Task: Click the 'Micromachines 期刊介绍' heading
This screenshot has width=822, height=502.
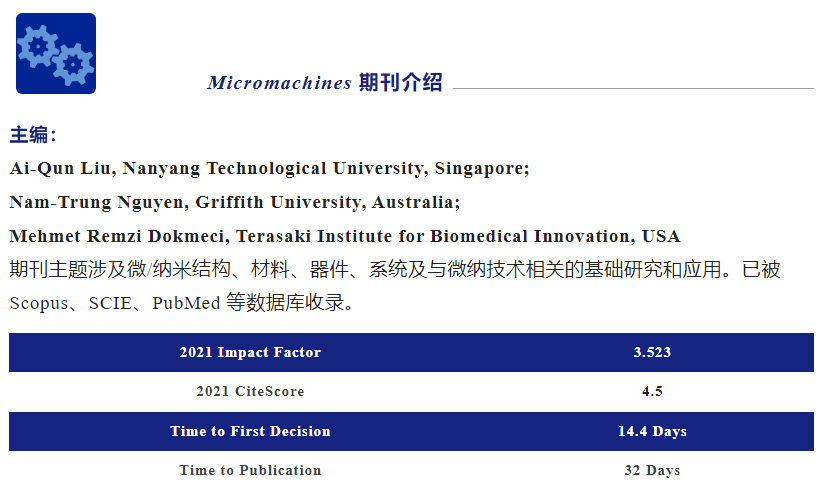Action: click(x=325, y=83)
